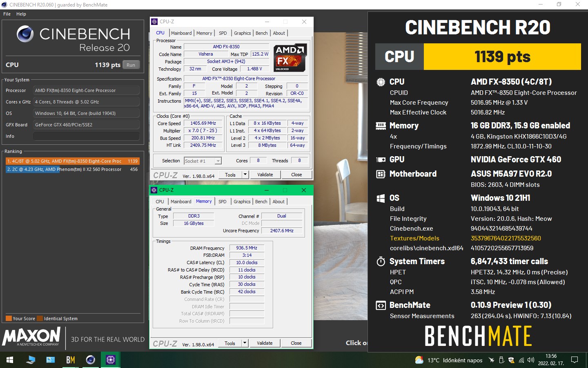Click the Run button next to CPU score
This screenshot has height=368, width=588.
pos(131,65)
